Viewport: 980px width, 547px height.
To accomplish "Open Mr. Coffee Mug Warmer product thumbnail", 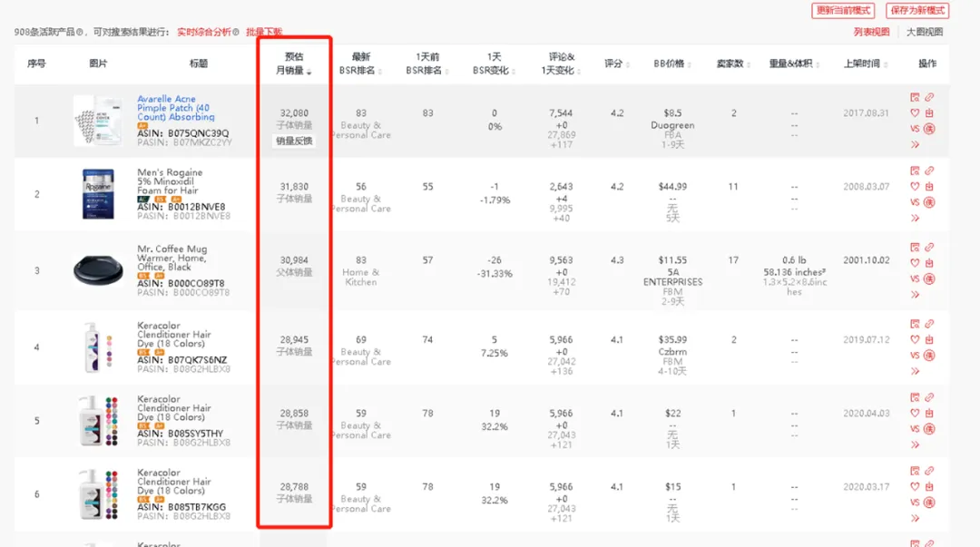I will coord(98,270).
